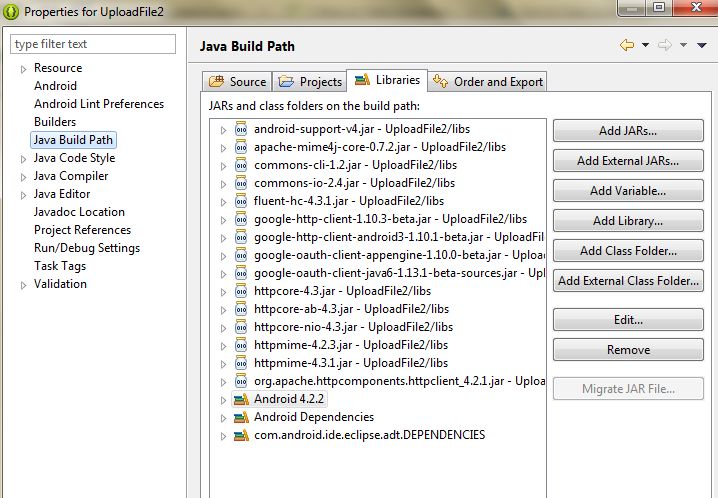Click jar icon for google-http-client-android3-1.10.1-beta.jar
Image resolution: width=718 pixels, height=498 pixels.
[x=241, y=237]
